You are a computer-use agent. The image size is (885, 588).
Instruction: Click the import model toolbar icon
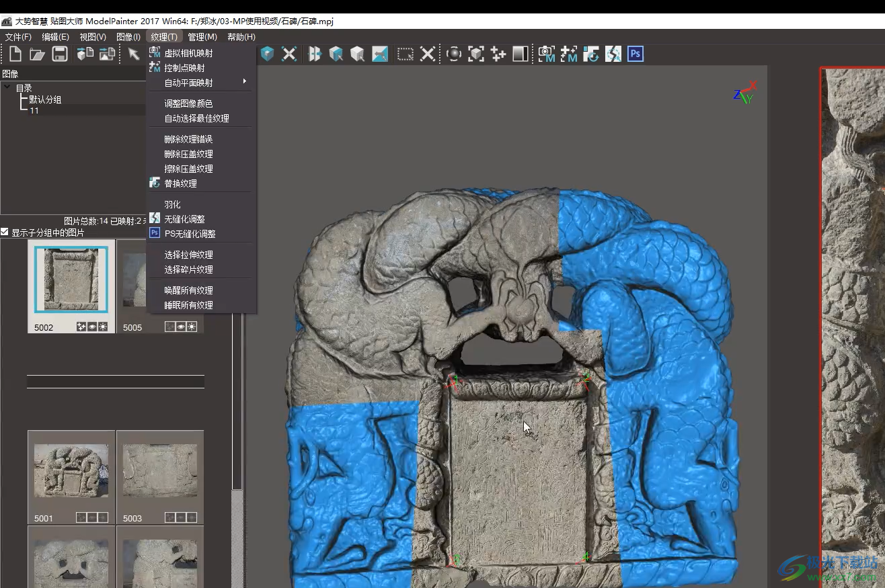click(x=85, y=54)
